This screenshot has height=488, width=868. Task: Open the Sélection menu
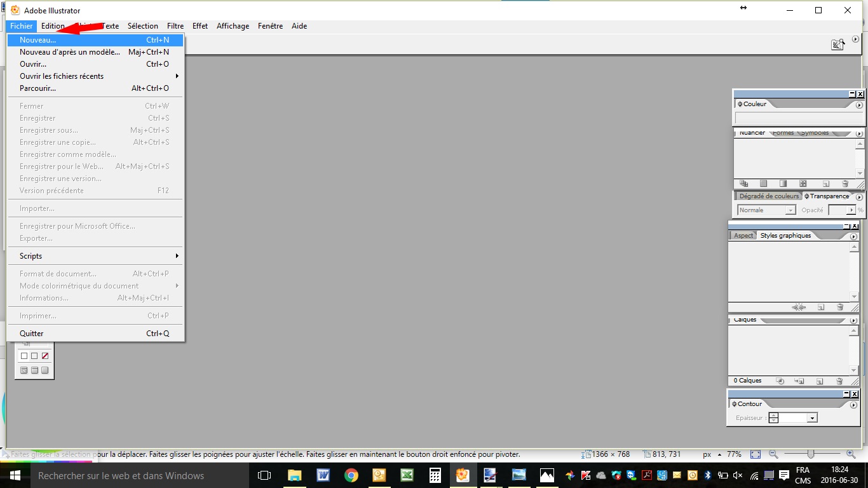click(x=142, y=26)
